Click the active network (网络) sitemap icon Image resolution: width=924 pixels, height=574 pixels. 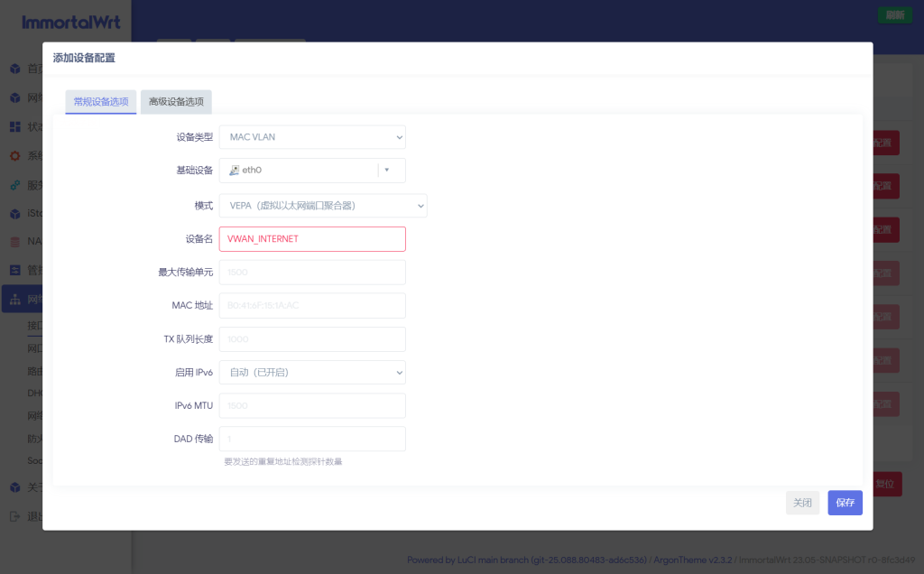click(x=15, y=299)
